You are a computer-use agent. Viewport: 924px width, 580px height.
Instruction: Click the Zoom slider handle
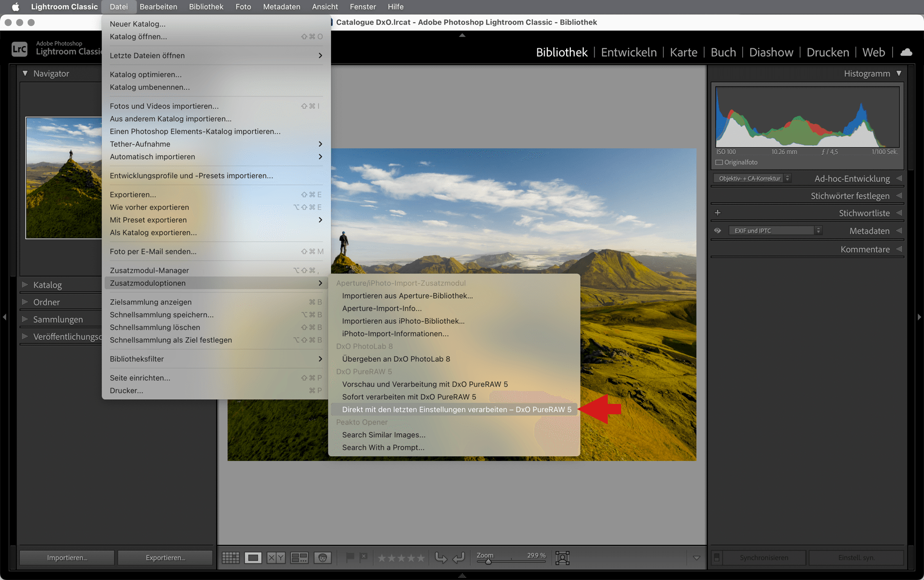(488, 562)
